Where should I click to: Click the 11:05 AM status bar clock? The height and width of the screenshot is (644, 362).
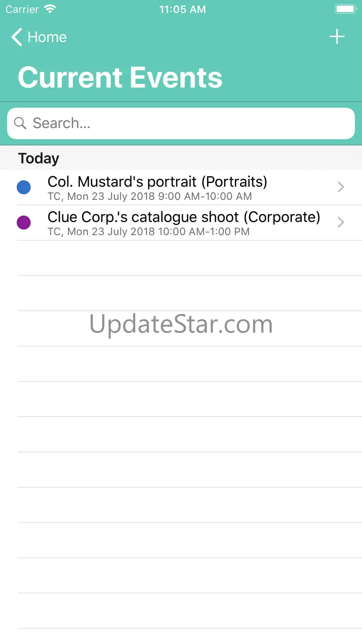coord(182,9)
